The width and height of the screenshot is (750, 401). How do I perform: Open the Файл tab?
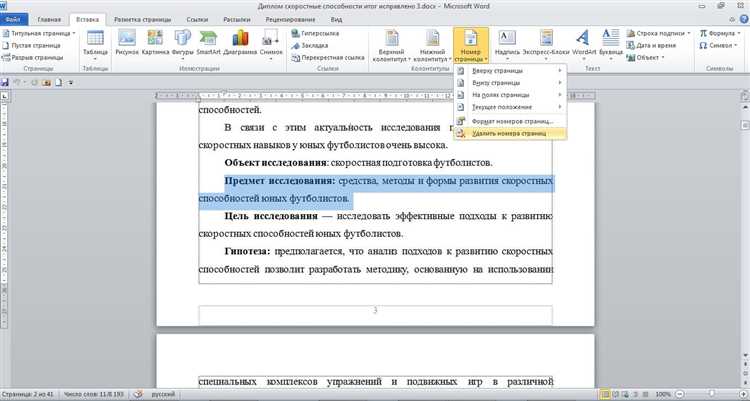click(14, 20)
